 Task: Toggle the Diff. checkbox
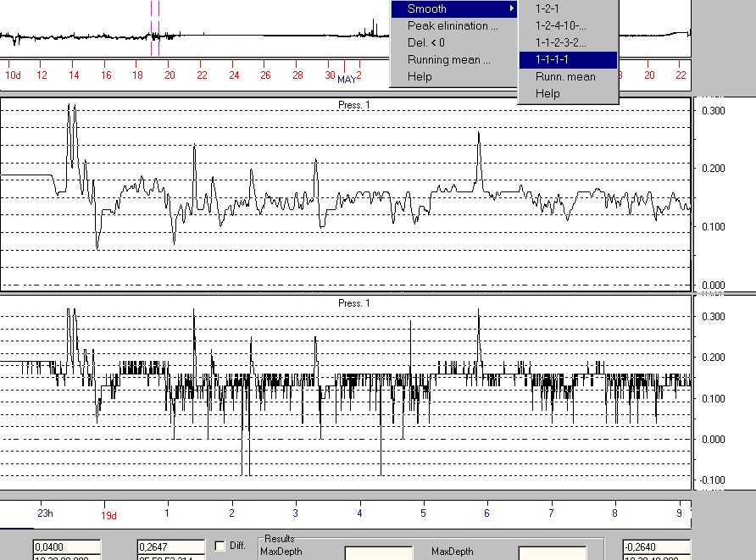[220, 546]
